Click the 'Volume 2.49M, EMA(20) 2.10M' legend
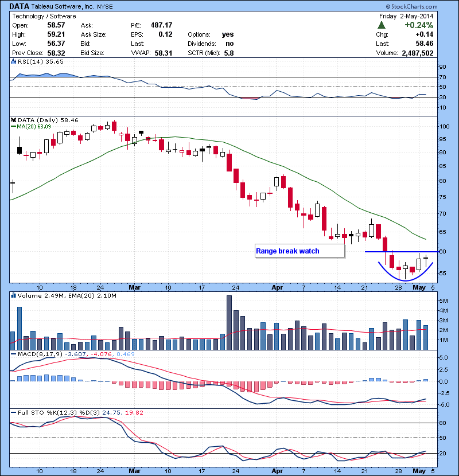This screenshot has height=476, width=459. point(67,296)
